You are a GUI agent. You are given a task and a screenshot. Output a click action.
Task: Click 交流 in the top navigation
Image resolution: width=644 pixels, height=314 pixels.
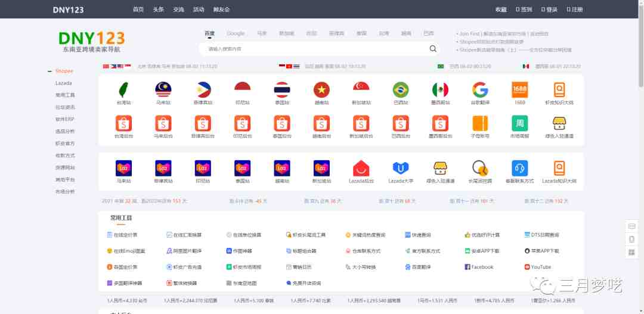[179, 10]
